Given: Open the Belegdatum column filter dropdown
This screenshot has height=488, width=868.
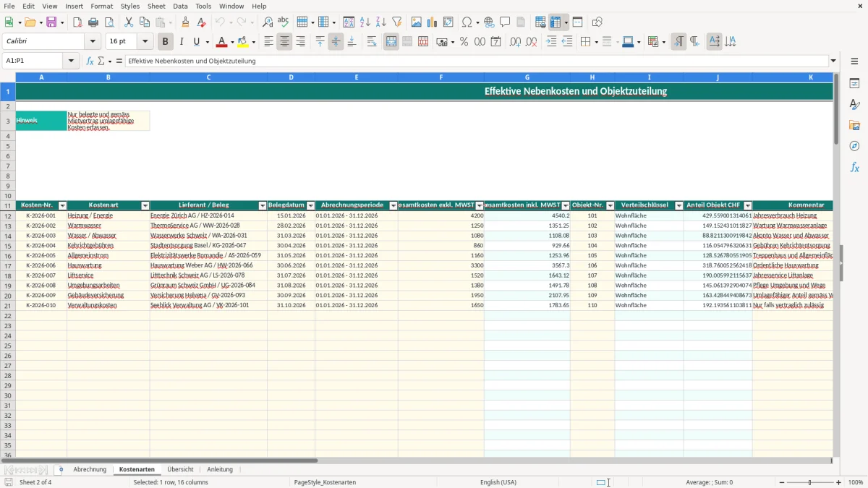Looking at the screenshot, I should tap(310, 206).
